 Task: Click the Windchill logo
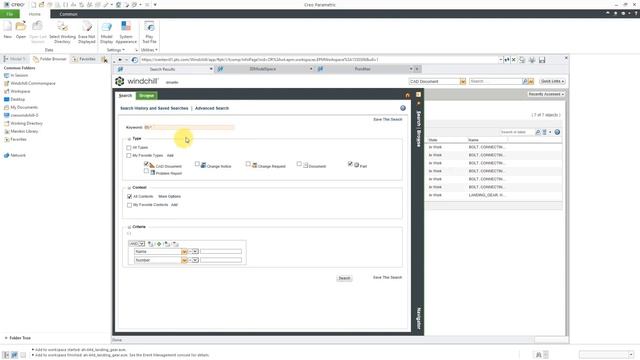(137, 81)
